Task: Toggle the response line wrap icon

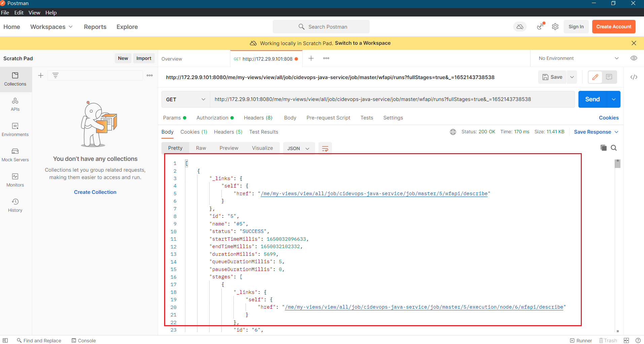Action: click(x=325, y=148)
